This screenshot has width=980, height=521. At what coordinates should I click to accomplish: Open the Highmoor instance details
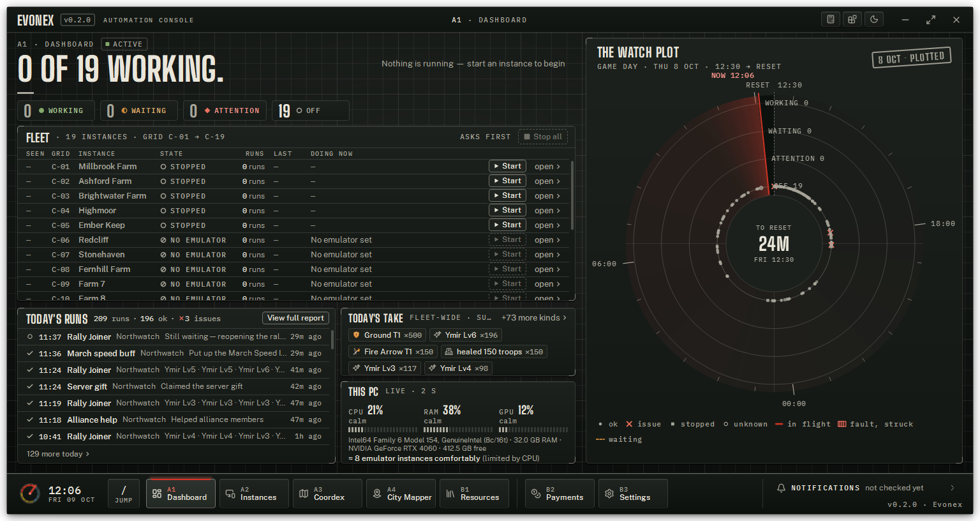tap(547, 211)
